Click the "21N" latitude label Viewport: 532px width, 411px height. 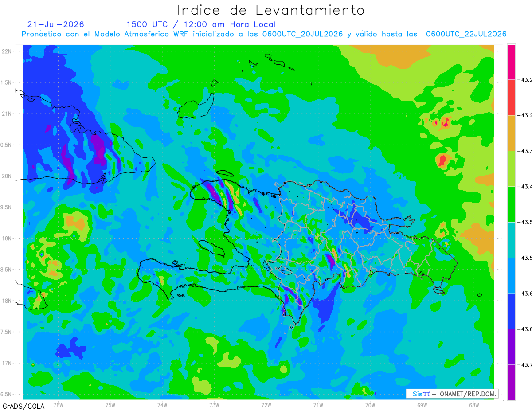coord(7,114)
